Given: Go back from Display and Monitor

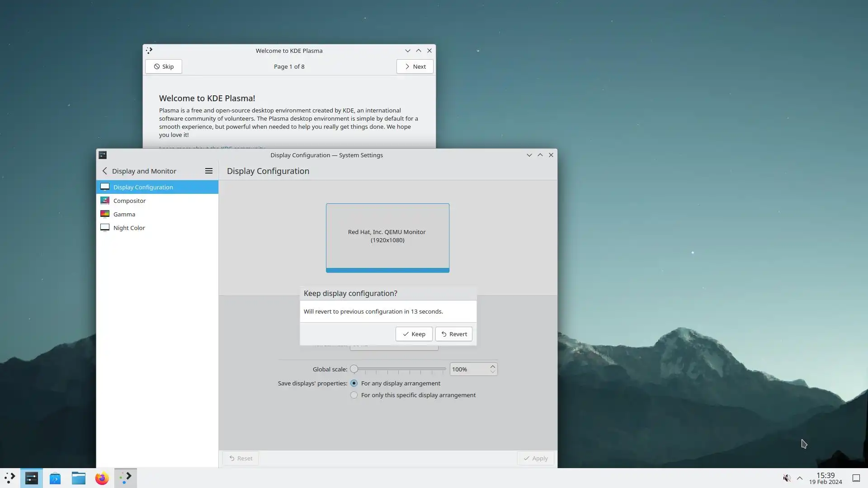Looking at the screenshot, I should pos(105,171).
